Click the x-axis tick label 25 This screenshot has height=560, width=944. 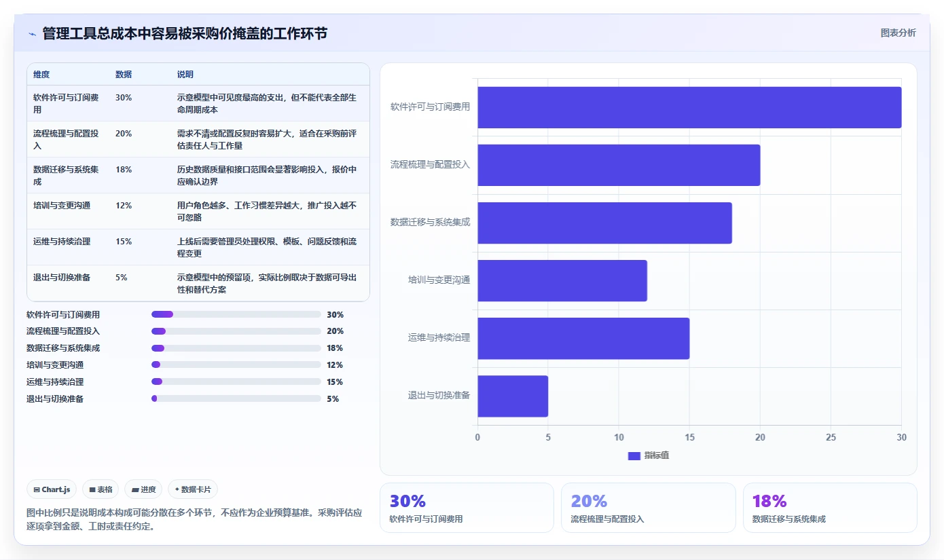(x=831, y=438)
